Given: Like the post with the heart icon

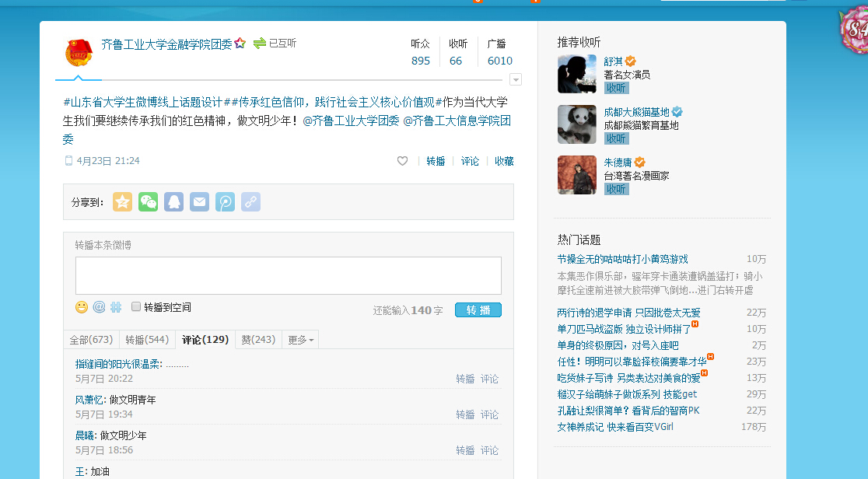Looking at the screenshot, I should pyautogui.click(x=402, y=161).
